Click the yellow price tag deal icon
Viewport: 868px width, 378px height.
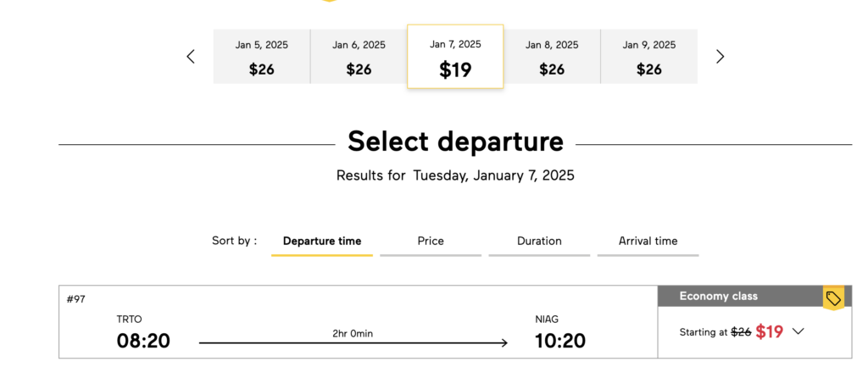833,298
